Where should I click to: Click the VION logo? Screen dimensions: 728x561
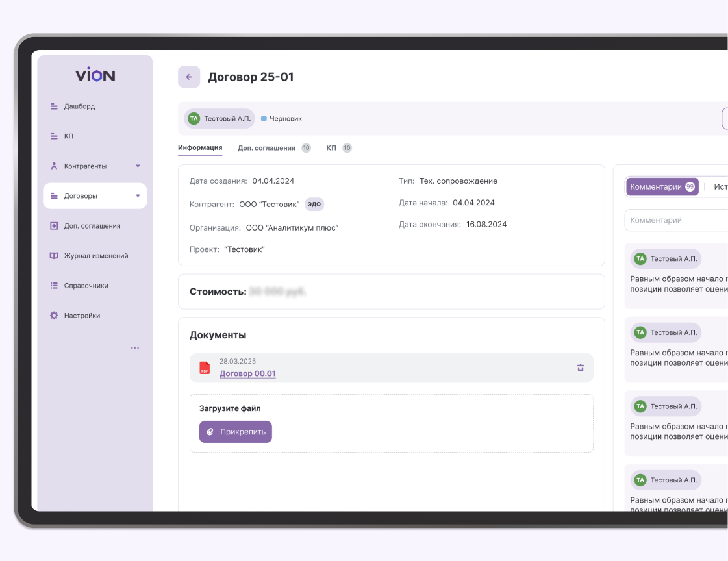[x=95, y=75]
